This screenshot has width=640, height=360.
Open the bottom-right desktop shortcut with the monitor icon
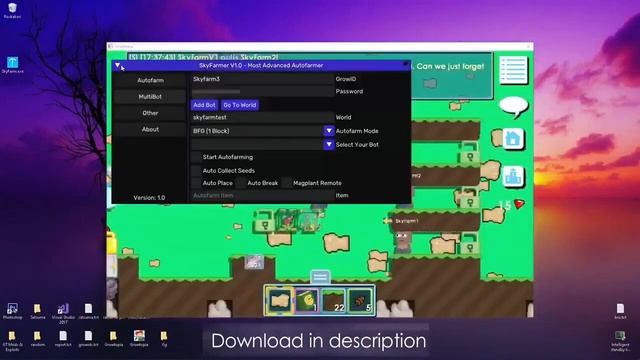pos(620,341)
